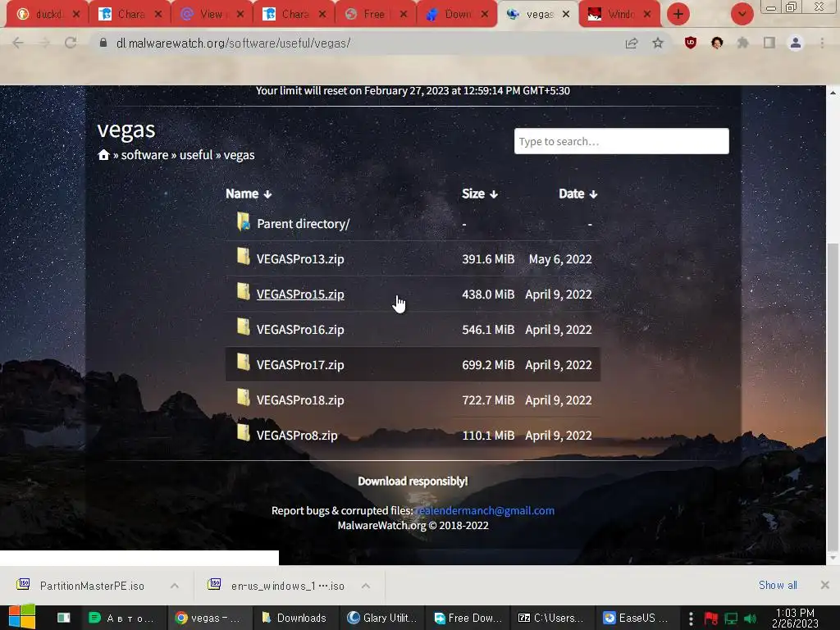This screenshot has width=840, height=630.
Task: Go back using the back arrow
Action: point(18,43)
